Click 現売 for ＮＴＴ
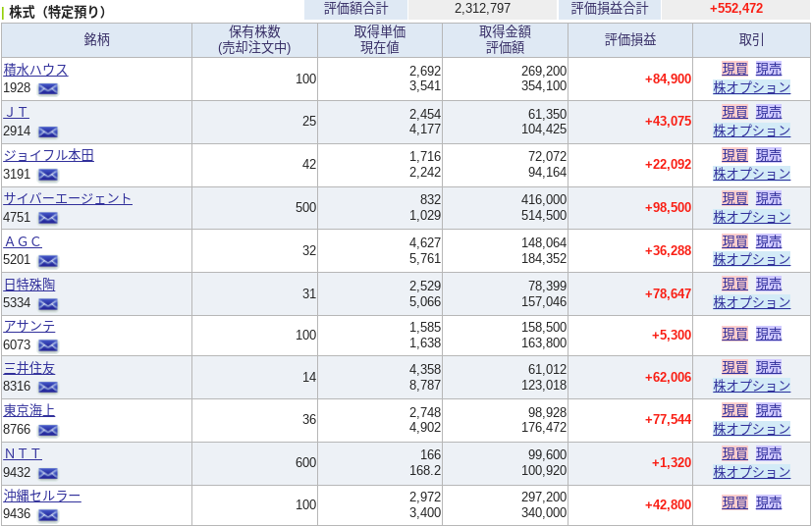 769,453
